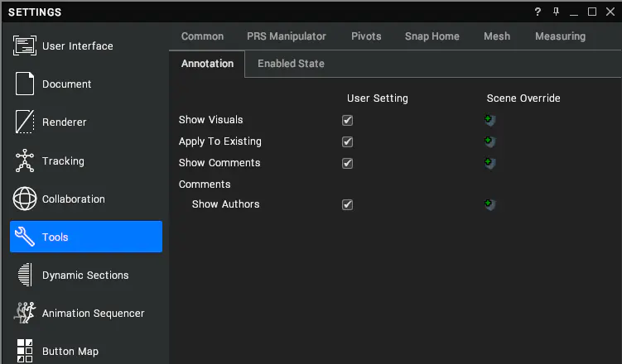This screenshot has height=364, width=622.
Task: Click the Apply To Existing label
Action: (220, 141)
